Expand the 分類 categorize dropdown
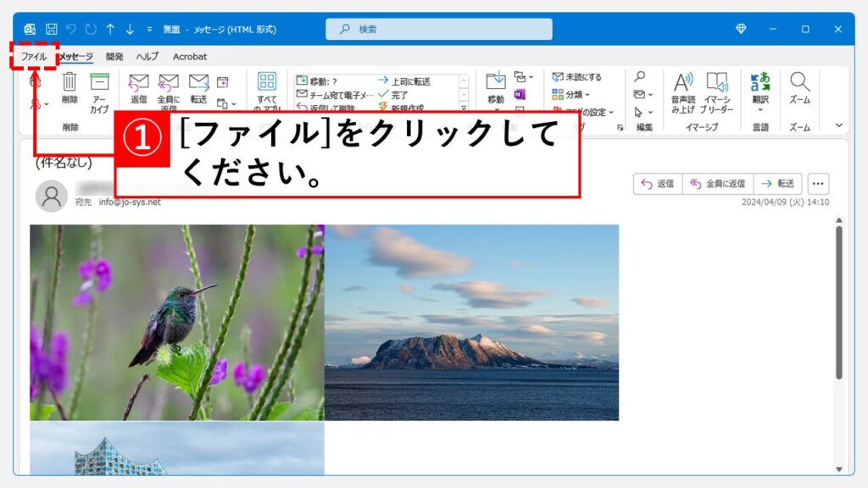This screenshot has height=488, width=868. point(571,94)
